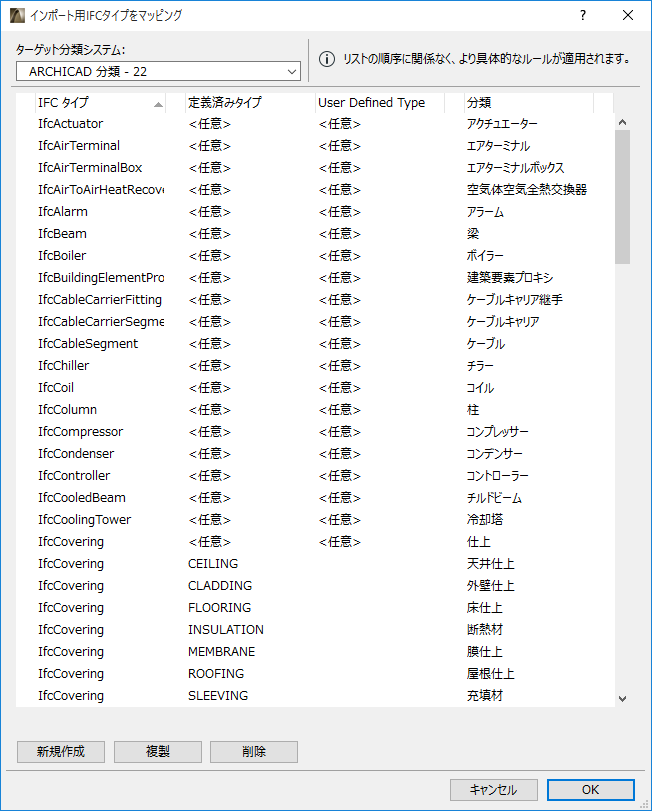652x811 pixels.
Task: Click the FLOORING predefined type cell
Action: 219,608
